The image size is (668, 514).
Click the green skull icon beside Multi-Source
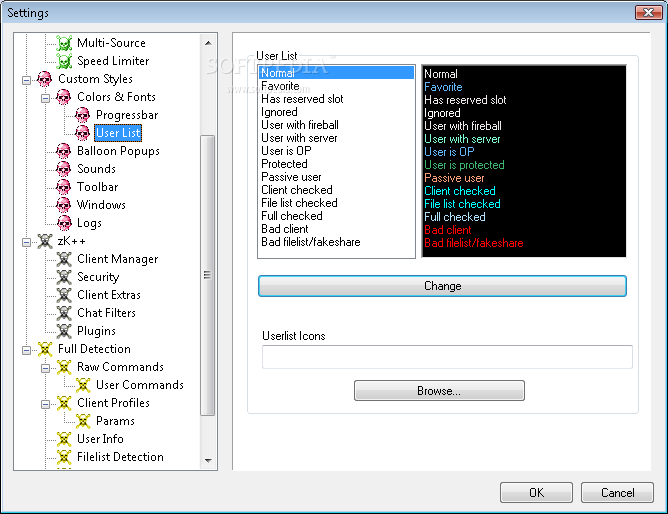[64, 43]
